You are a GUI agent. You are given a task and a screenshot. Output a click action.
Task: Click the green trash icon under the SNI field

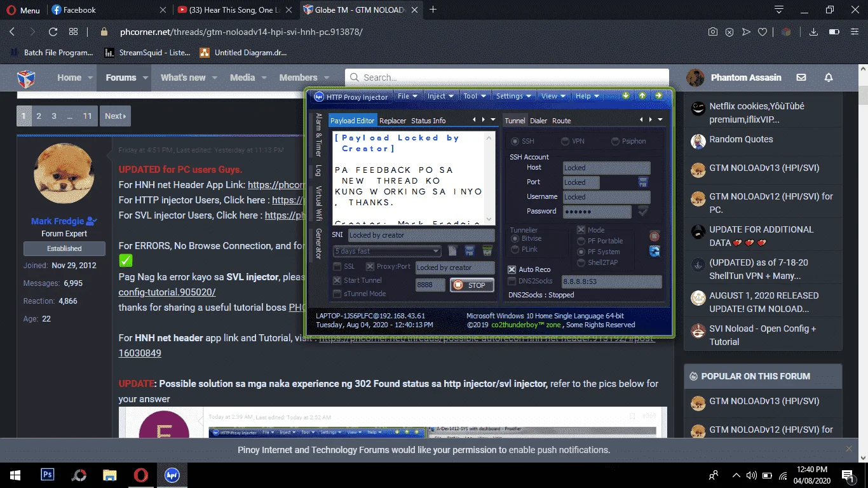click(x=487, y=251)
